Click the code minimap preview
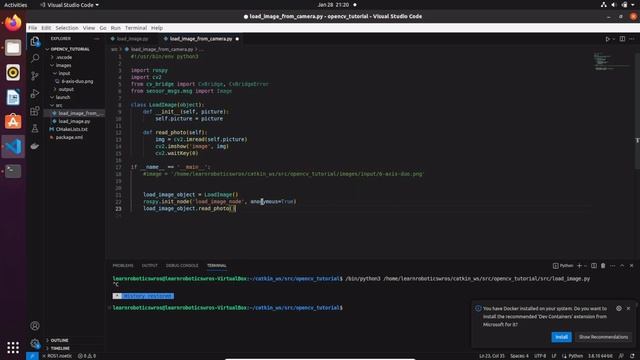 pos(611,61)
